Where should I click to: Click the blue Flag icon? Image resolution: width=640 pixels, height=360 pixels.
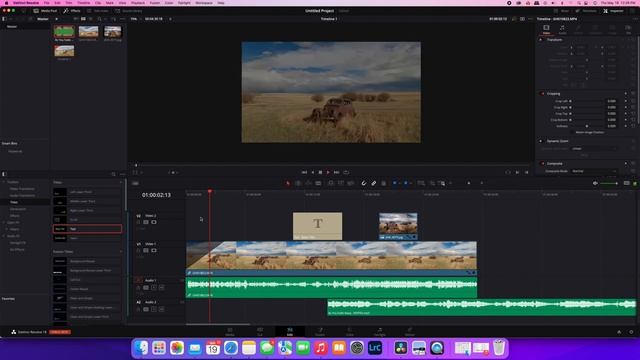pos(395,183)
